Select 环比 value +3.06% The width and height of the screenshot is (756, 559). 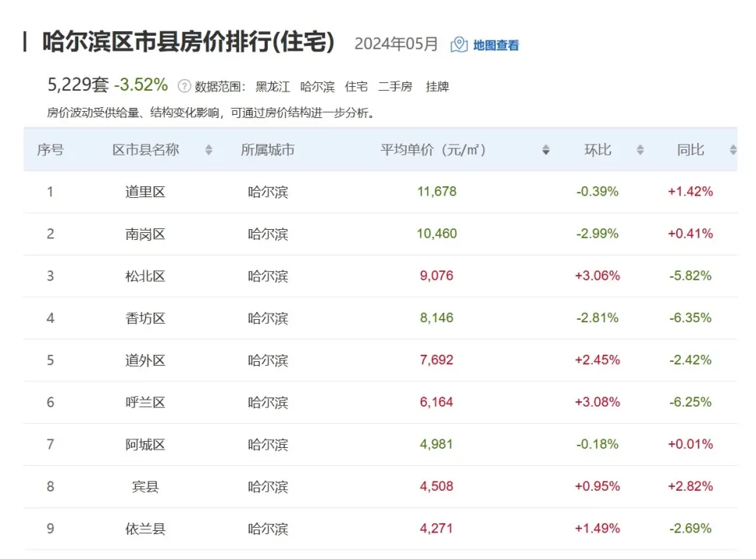(598, 276)
